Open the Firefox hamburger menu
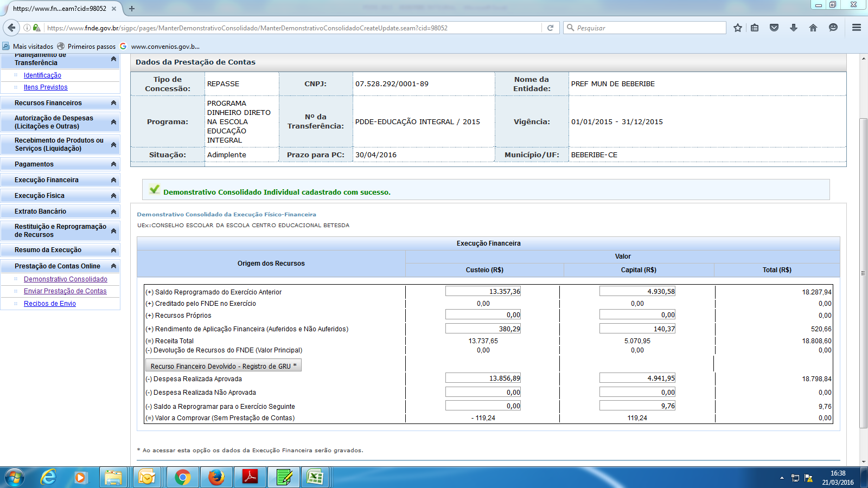 [x=857, y=28]
